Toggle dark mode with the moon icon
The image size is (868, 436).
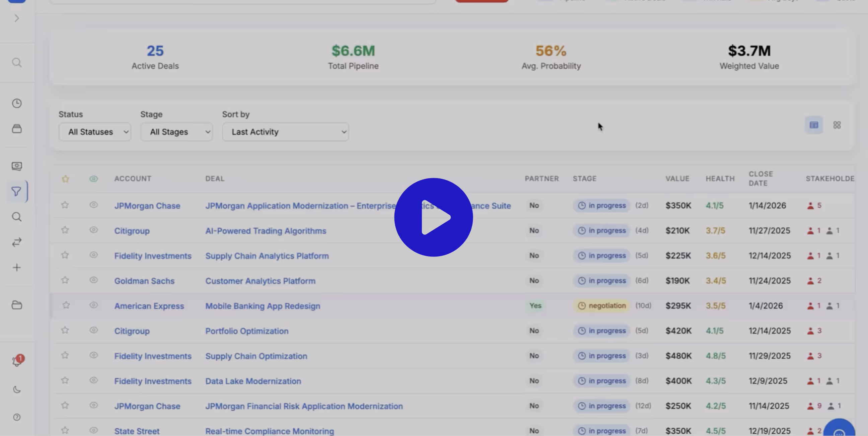click(x=16, y=389)
